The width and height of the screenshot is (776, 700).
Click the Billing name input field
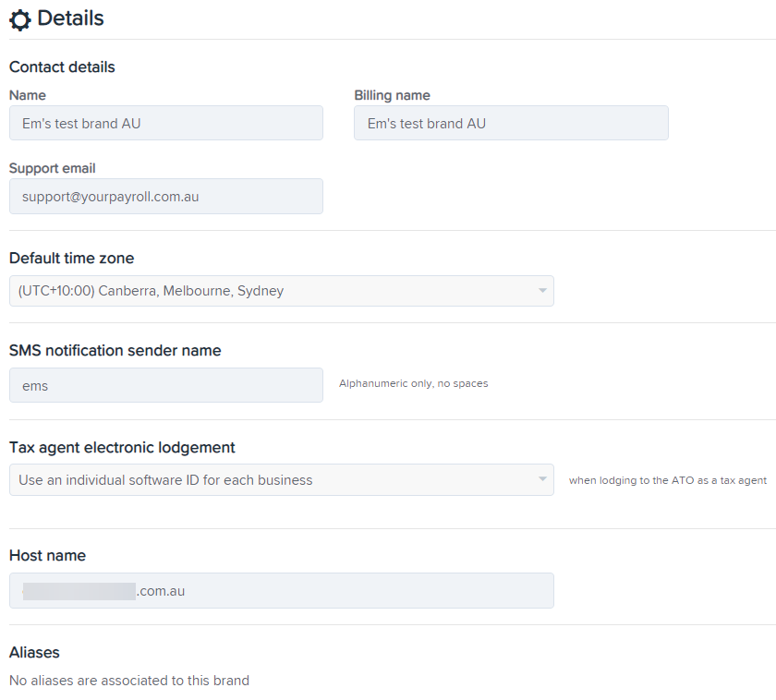pos(511,123)
